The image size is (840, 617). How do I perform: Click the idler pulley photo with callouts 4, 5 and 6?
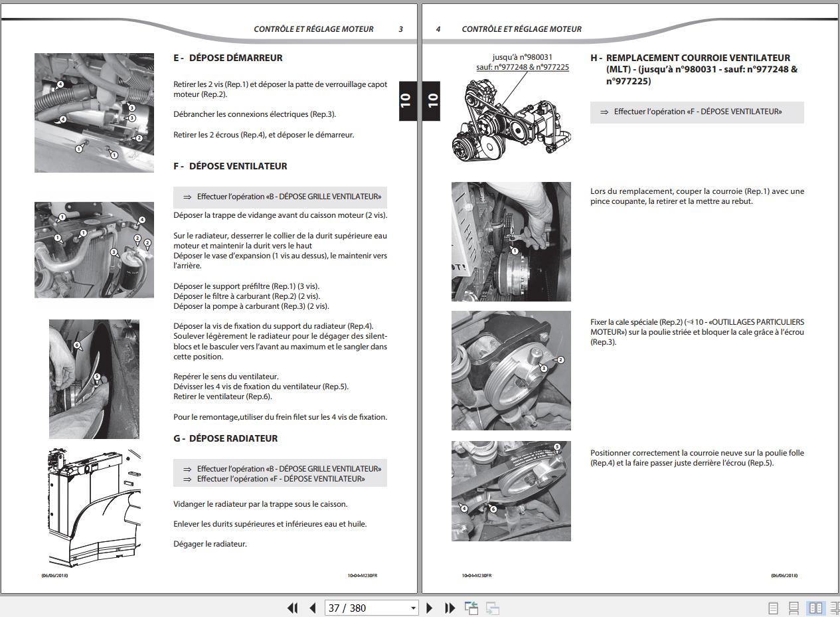point(511,491)
